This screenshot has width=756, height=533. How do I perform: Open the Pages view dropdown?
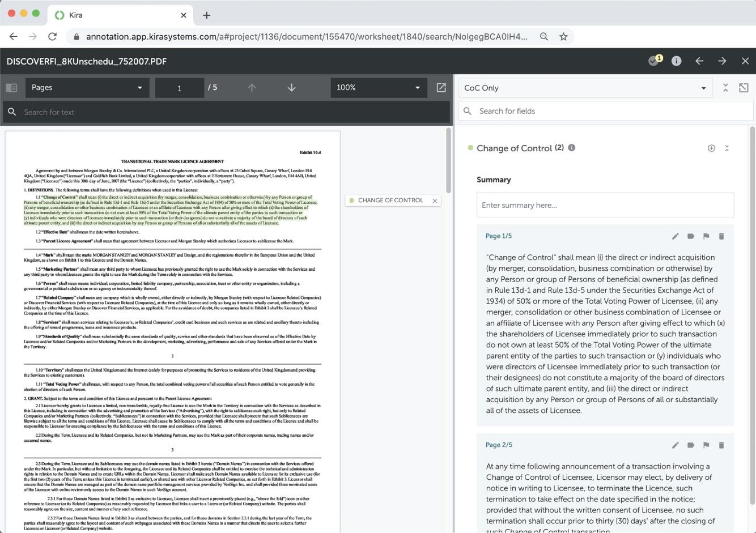(x=87, y=88)
